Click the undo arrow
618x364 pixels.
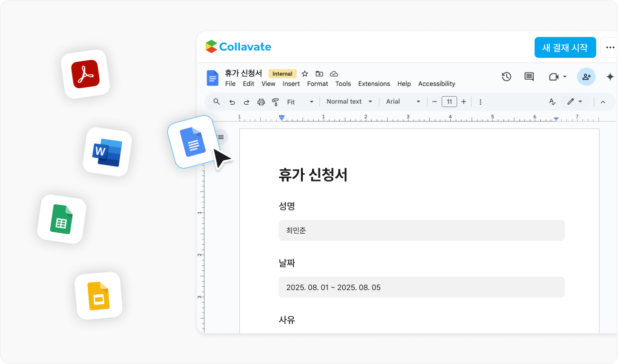pos(232,101)
